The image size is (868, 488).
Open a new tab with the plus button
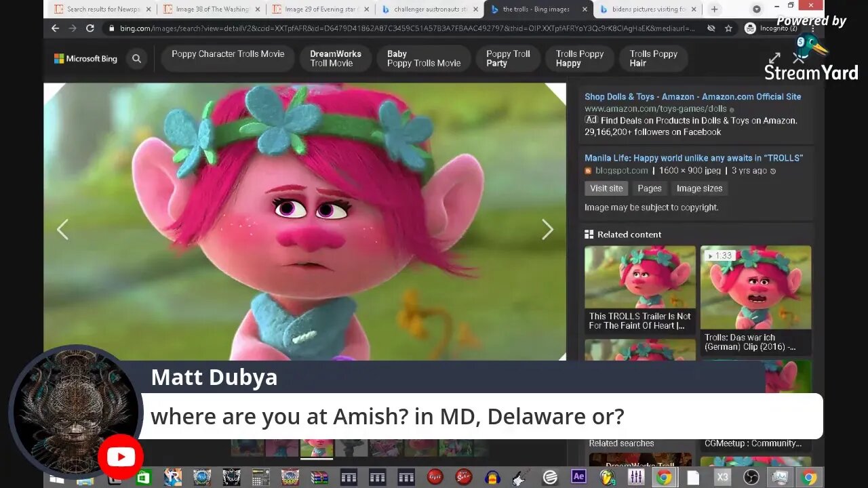pos(714,9)
